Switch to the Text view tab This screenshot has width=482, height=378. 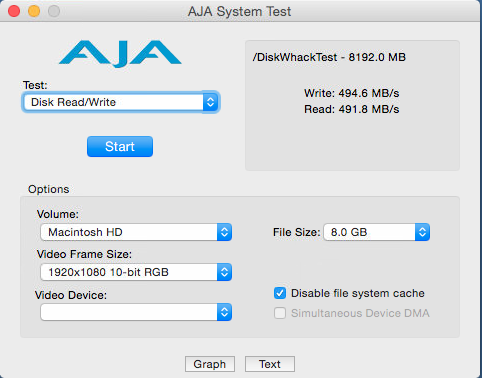270,364
